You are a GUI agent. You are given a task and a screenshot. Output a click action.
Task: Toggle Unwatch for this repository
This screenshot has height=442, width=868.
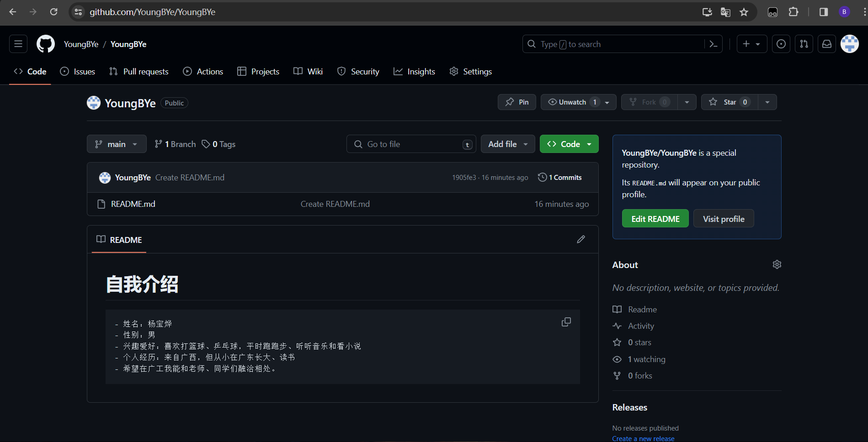[579, 102]
